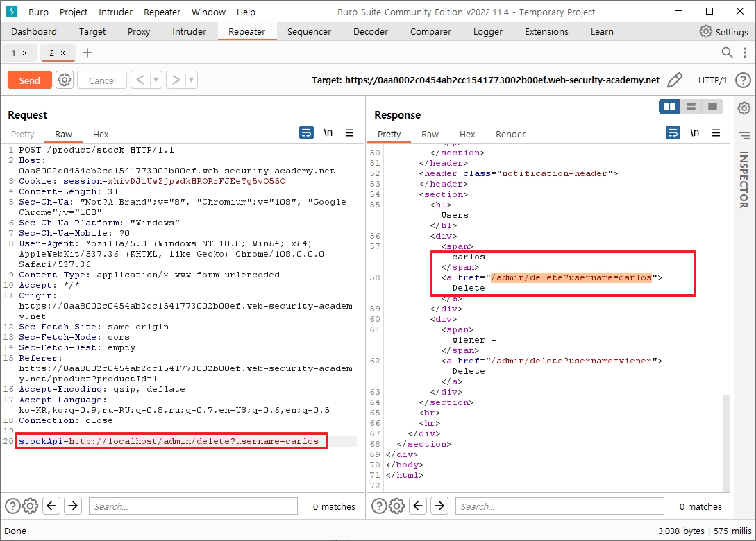This screenshot has width=756, height=541.
Task: Click the search magnifier icon in tab bar
Action: (x=727, y=53)
